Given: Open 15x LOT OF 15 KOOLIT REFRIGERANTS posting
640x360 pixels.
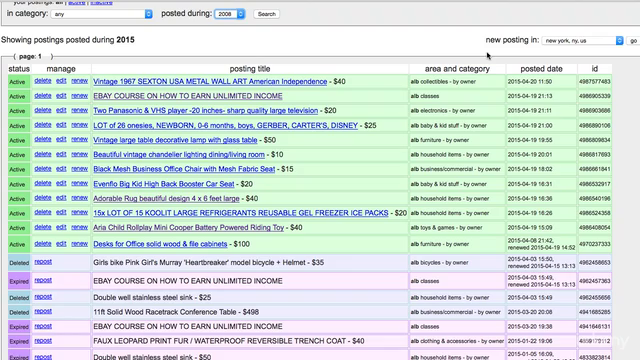Looking at the screenshot, I should [241, 213].
